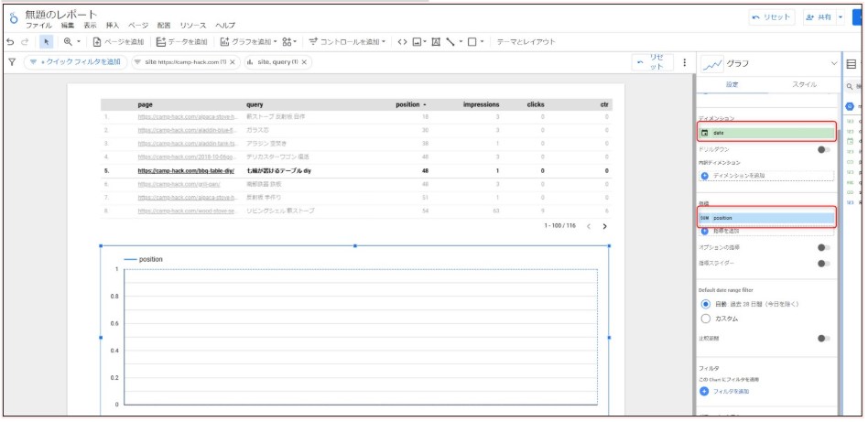This screenshot has height=422, width=868.
Task: Open the リソース menu
Action: (x=192, y=26)
